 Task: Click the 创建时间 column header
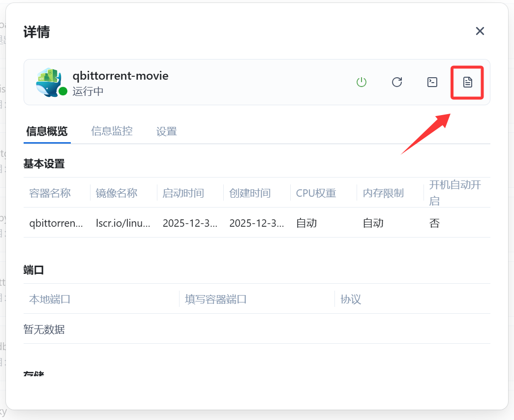pyautogui.click(x=250, y=193)
